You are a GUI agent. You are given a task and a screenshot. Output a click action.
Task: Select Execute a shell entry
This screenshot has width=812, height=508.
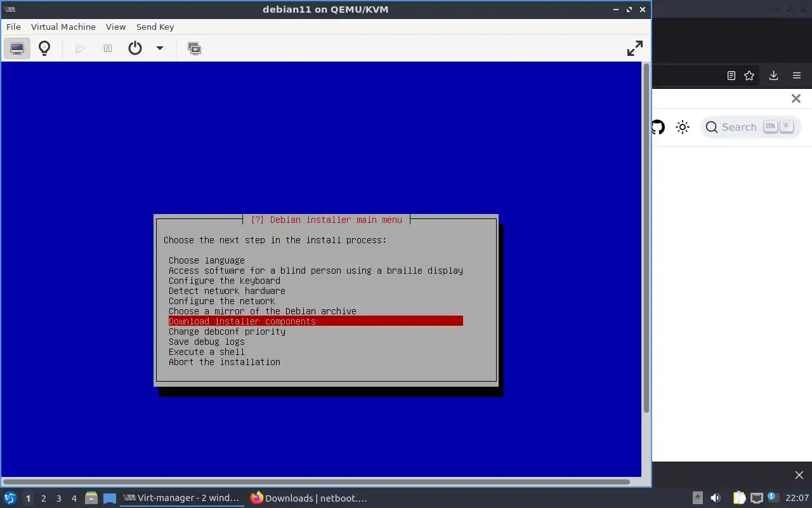click(207, 352)
